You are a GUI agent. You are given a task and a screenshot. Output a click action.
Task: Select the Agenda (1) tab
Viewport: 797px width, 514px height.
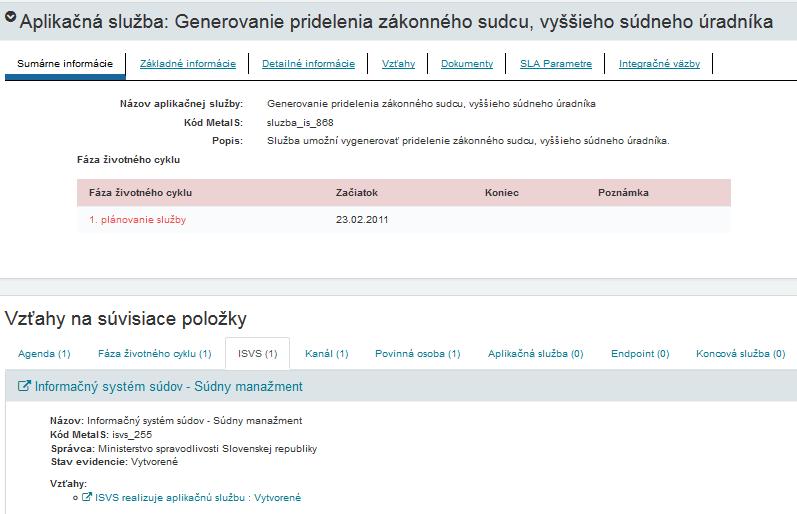[x=44, y=354]
